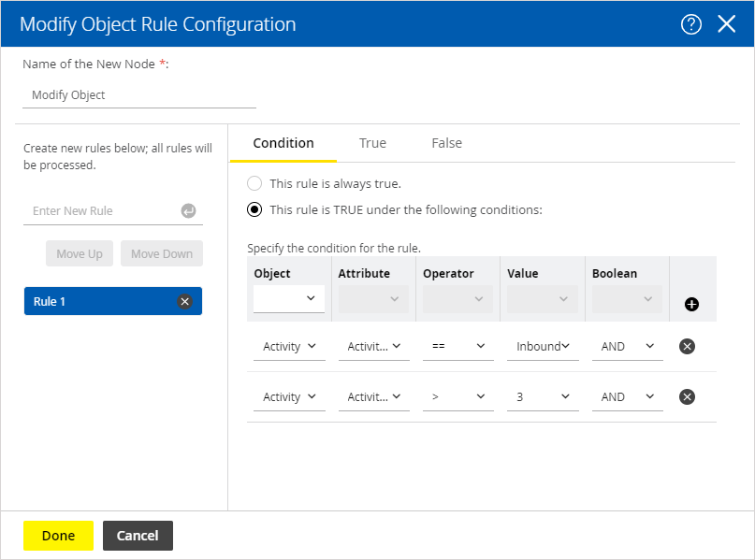
Task: Open Boolean AND dropdown in the value 3 row
Action: 628,397
